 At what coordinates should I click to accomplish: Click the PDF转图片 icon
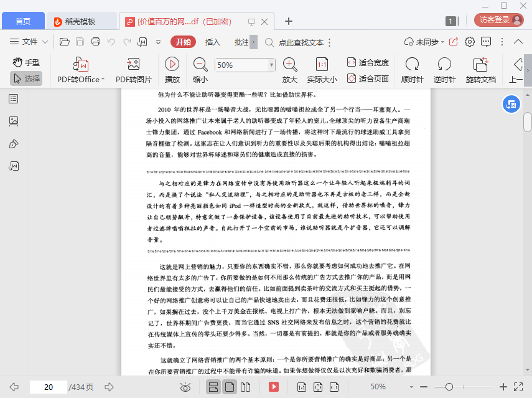[x=133, y=65]
